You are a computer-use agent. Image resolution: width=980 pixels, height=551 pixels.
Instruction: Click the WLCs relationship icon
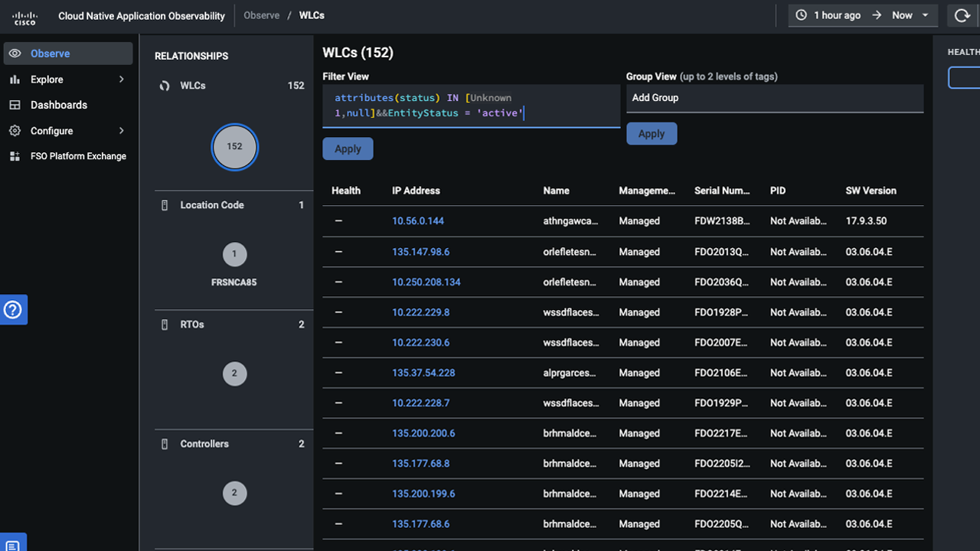pyautogui.click(x=164, y=85)
